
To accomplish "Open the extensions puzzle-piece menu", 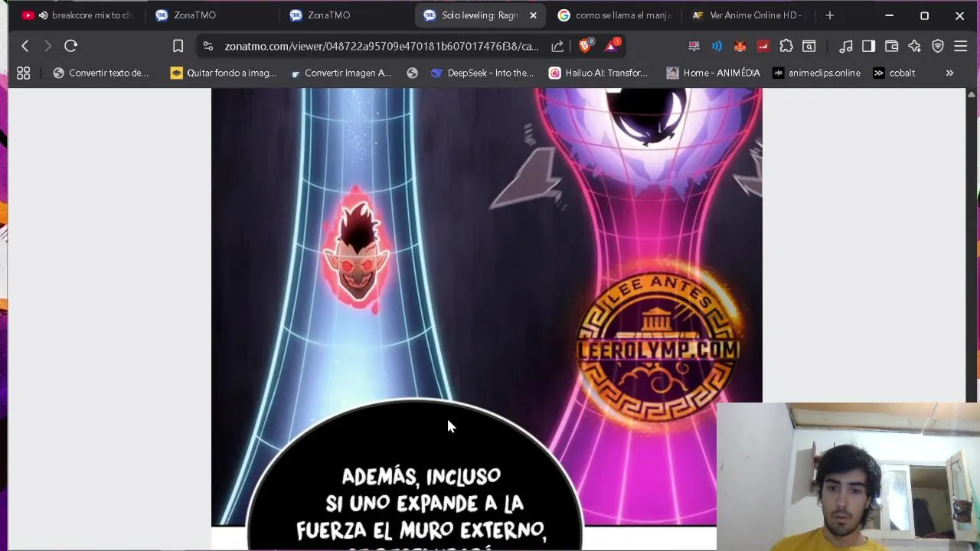I will pyautogui.click(x=786, y=46).
